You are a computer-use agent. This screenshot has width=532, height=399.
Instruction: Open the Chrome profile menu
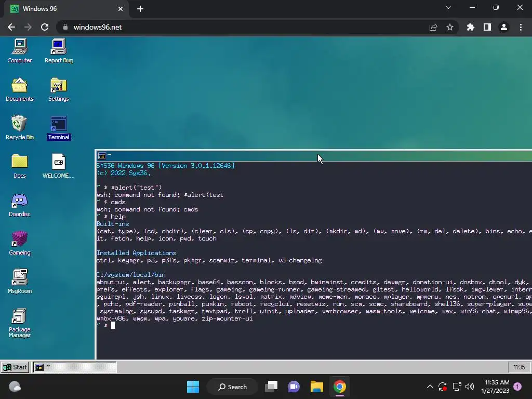(504, 27)
